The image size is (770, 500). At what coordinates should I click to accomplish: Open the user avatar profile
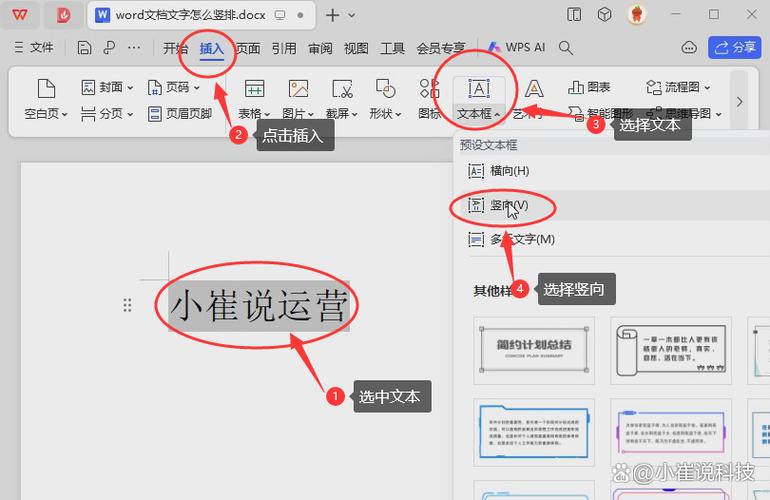pyautogui.click(x=637, y=15)
